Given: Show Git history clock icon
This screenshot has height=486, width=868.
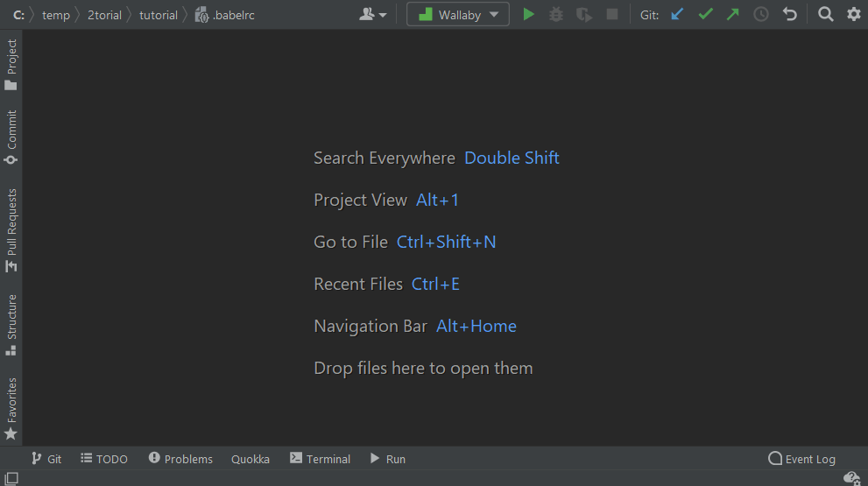Looking at the screenshot, I should click(761, 15).
